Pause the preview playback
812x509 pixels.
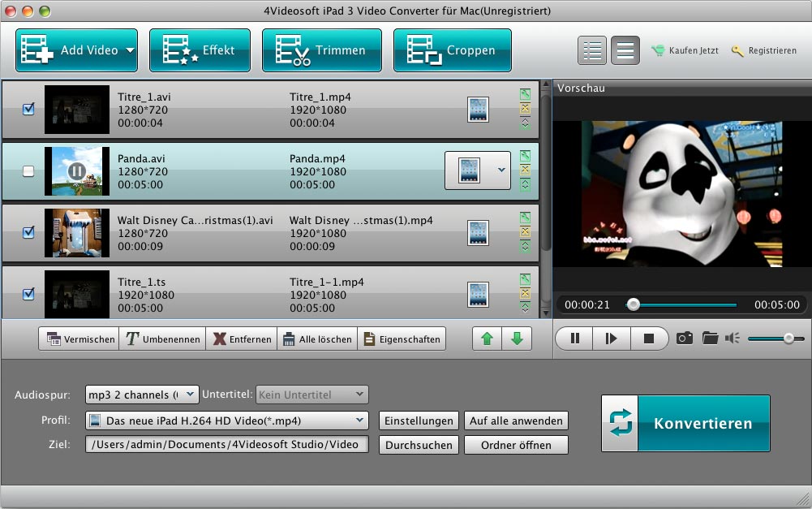click(x=574, y=339)
